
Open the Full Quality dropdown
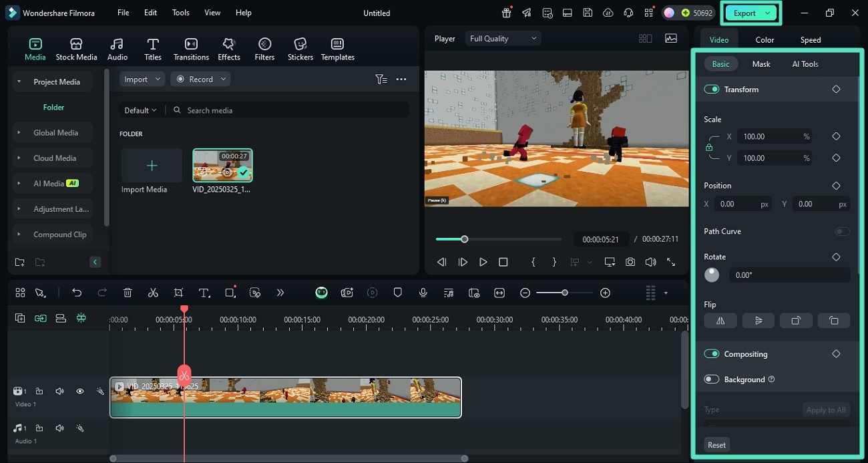tap(503, 39)
